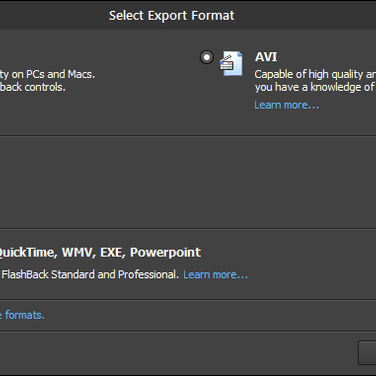Click the AVI clapperboard file icon
The height and width of the screenshot is (376, 376).
231,63
